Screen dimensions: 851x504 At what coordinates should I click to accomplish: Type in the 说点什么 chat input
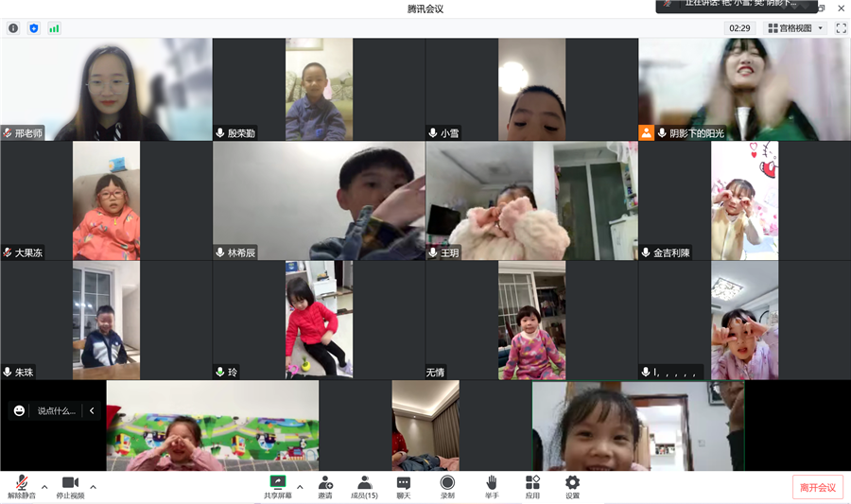coord(57,410)
